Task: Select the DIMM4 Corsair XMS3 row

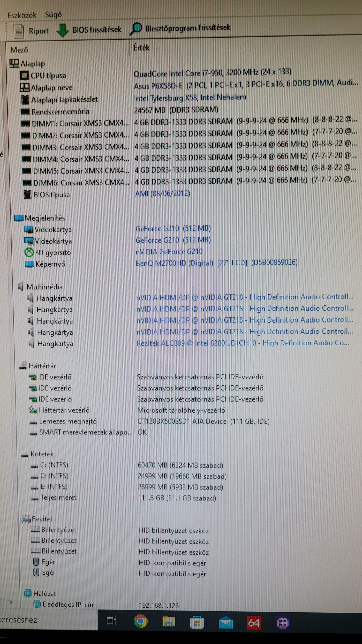Action: coord(190,158)
